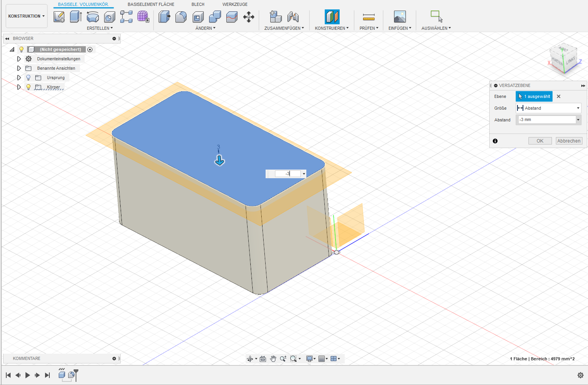This screenshot has width=588, height=385.
Task: Select the Create Sketch tool
Action: point(59,17)
